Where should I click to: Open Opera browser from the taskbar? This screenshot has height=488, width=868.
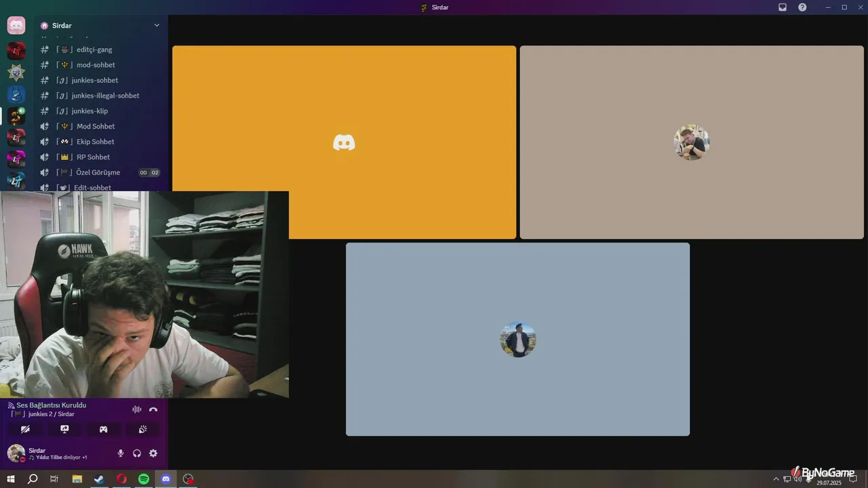(x=121, y=479)
